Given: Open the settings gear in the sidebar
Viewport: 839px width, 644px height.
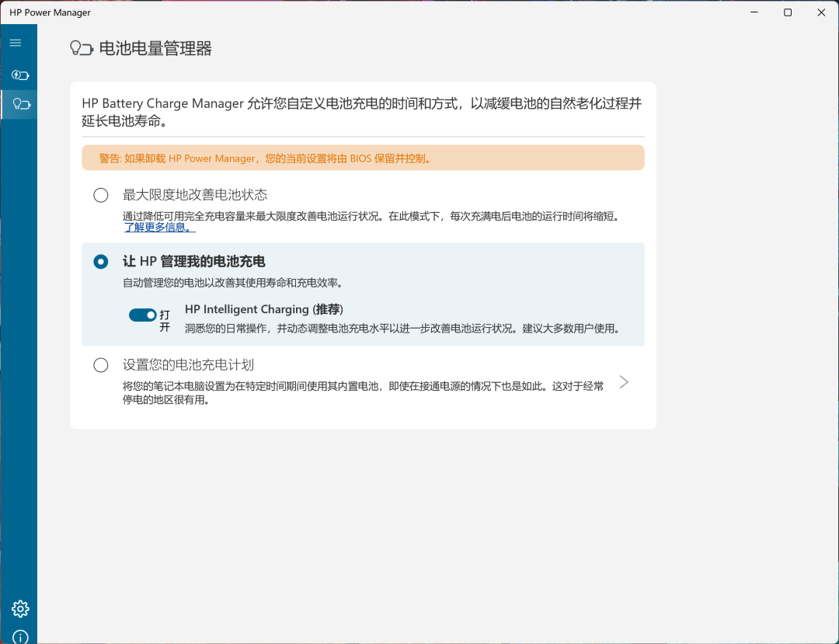Looking at the screenshot, I should tap(20, 609).
